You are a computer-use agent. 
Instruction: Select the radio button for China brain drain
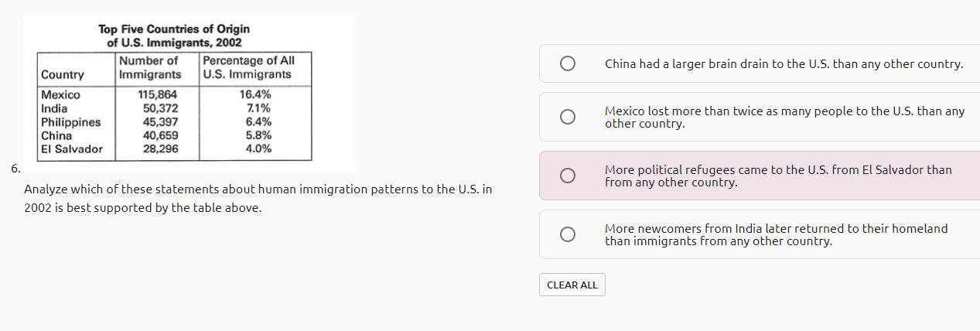point(567,63)
